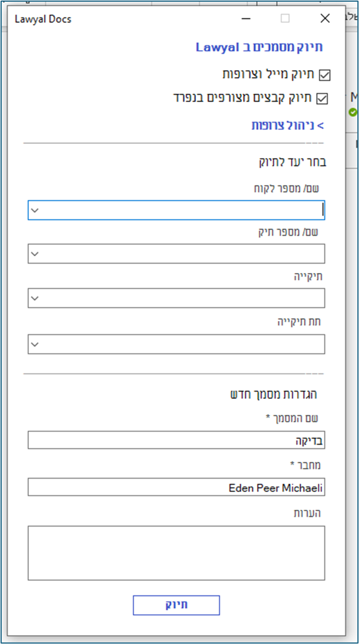
Task: Focus the שם/מספר לקוח combo box text area
Action: pos(184,211)
